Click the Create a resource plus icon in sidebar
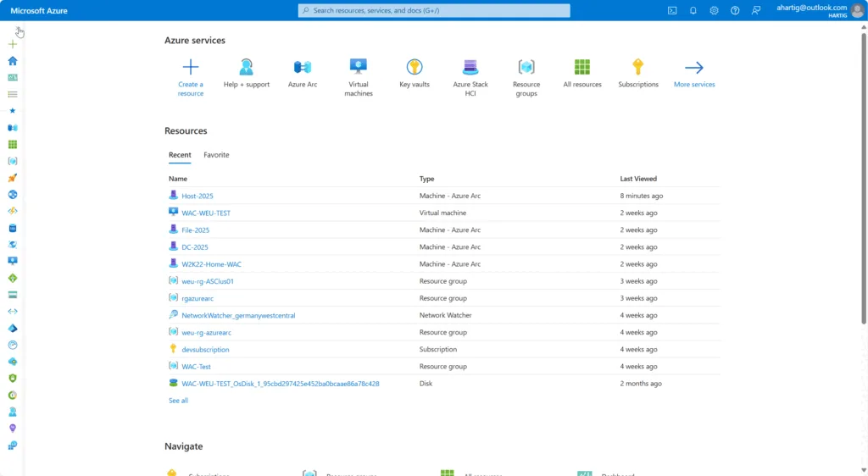The image size is (868, 476). (x=12, y=44)
